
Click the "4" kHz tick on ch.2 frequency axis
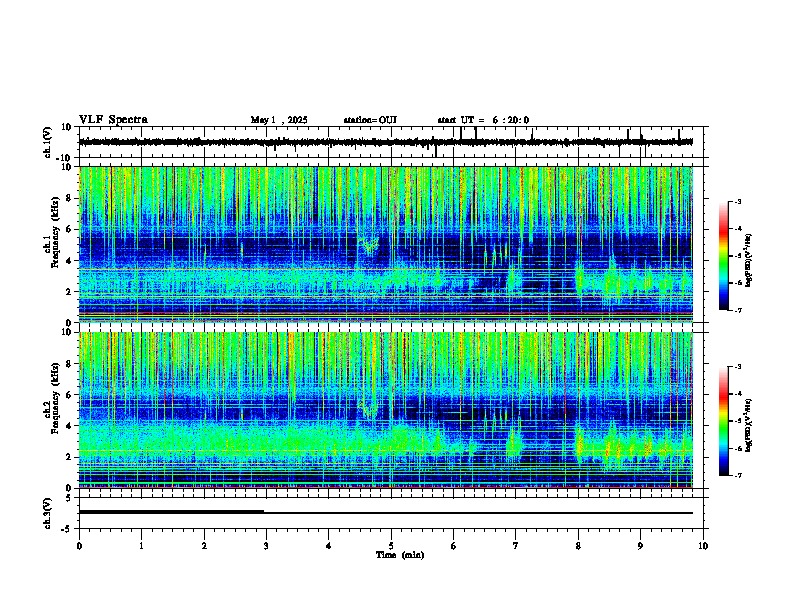tap(70, 426)
